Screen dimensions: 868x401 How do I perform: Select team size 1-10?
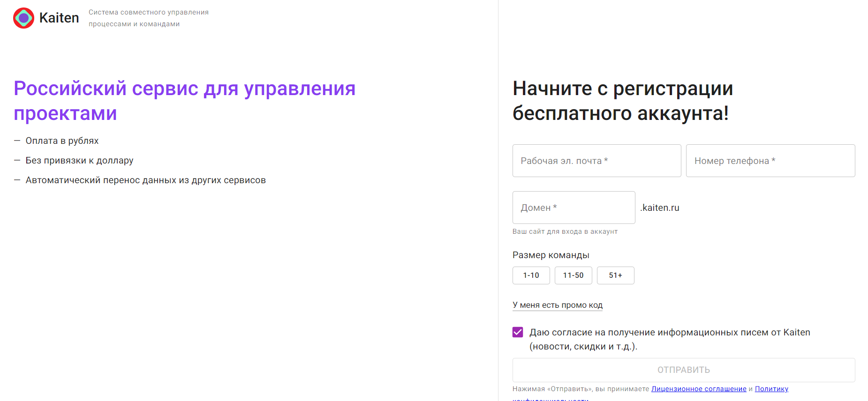(531, 275)
